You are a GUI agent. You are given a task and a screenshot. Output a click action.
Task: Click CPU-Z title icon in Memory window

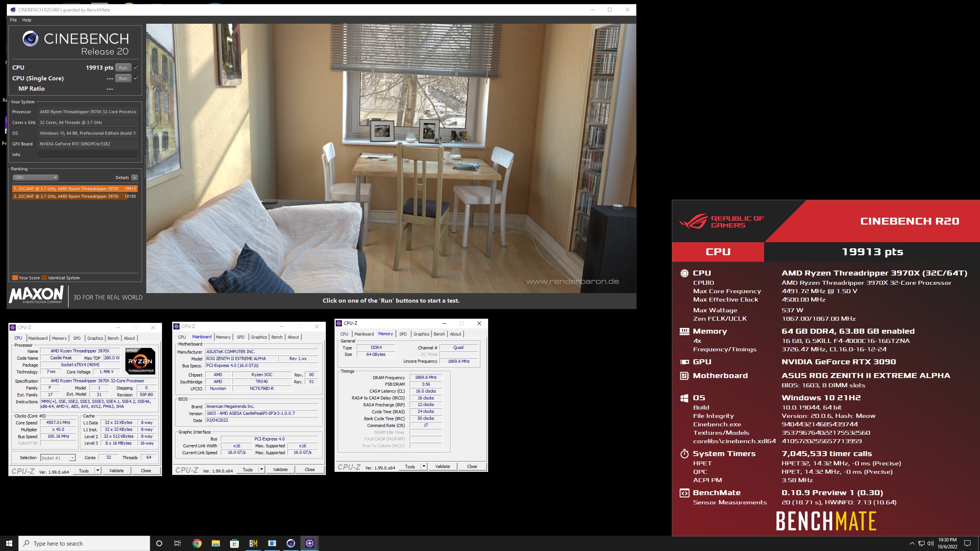(x=339, y=323)
